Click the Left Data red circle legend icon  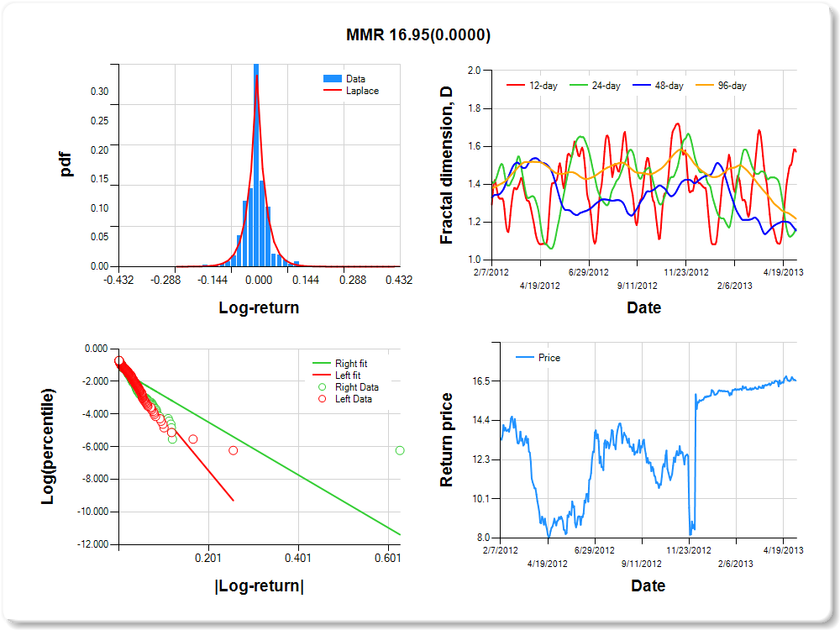(322, 399)
